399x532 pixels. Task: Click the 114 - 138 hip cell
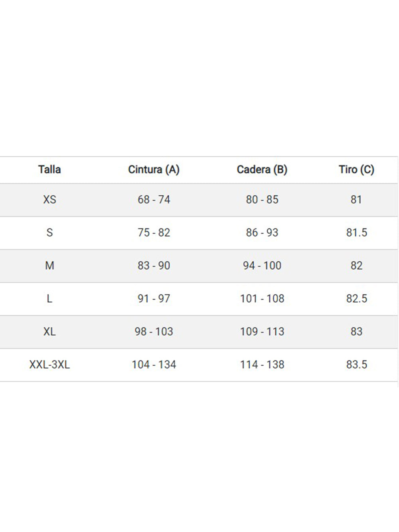(262, 365)
